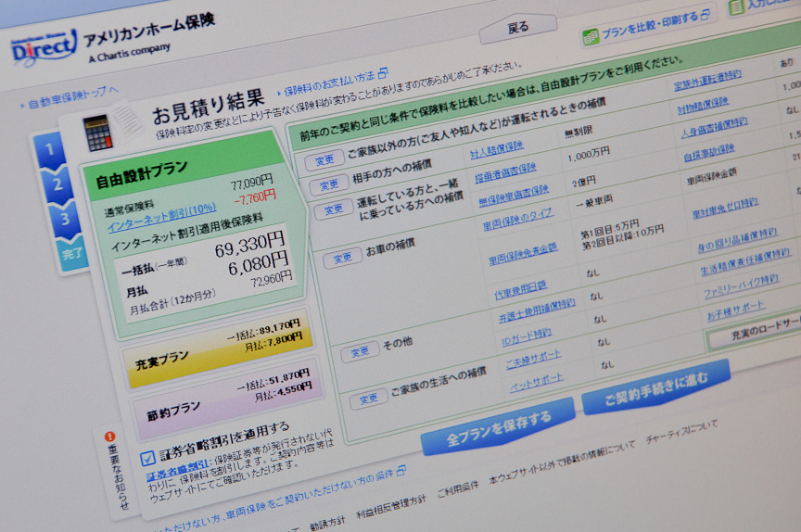Go to step 3 in wizard
801x532 pixels.
pyautogui.click(x=65, y=219)
